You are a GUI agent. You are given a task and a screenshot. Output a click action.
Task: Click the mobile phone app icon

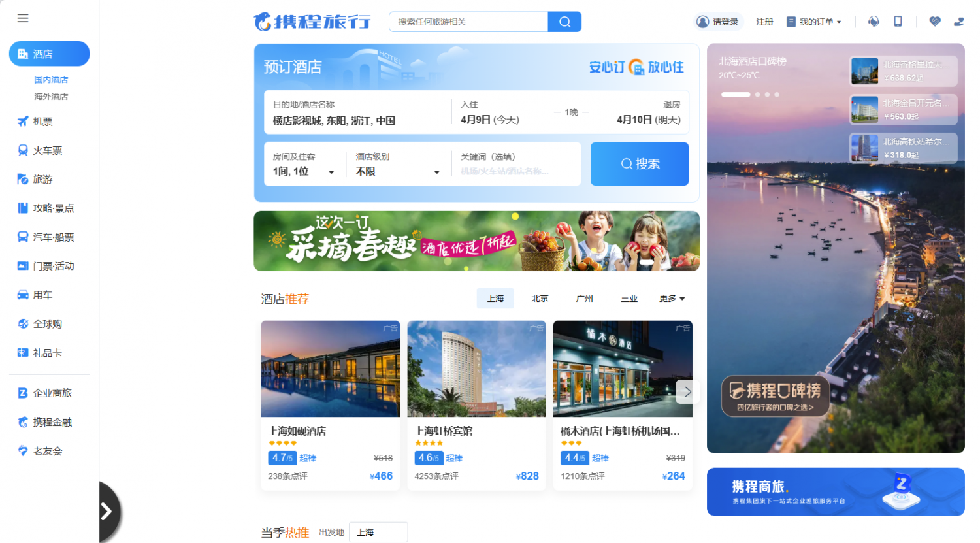click(x=898, y=22)
